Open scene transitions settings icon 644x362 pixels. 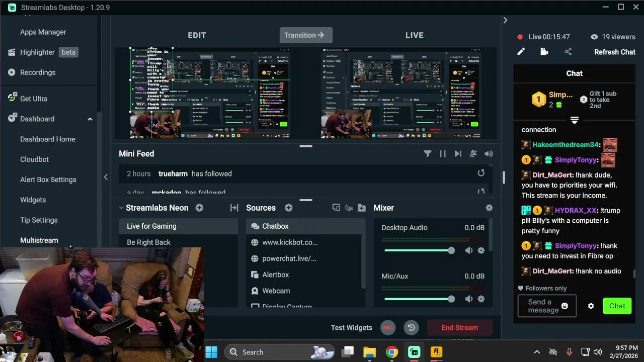(x=234, y=208)
